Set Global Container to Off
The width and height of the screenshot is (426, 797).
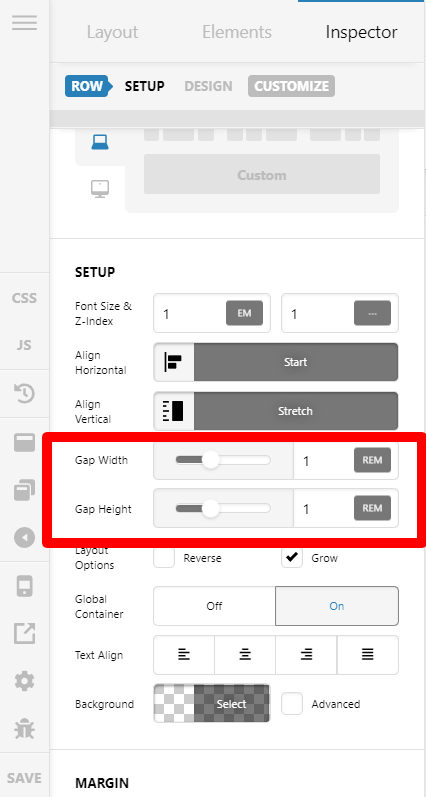pos(215,606)
